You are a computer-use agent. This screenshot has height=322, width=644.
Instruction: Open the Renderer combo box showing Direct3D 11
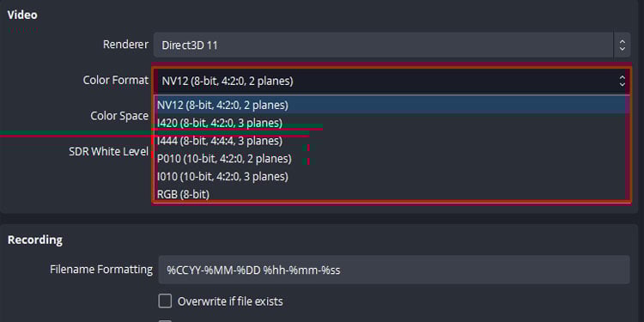(392, 46)
